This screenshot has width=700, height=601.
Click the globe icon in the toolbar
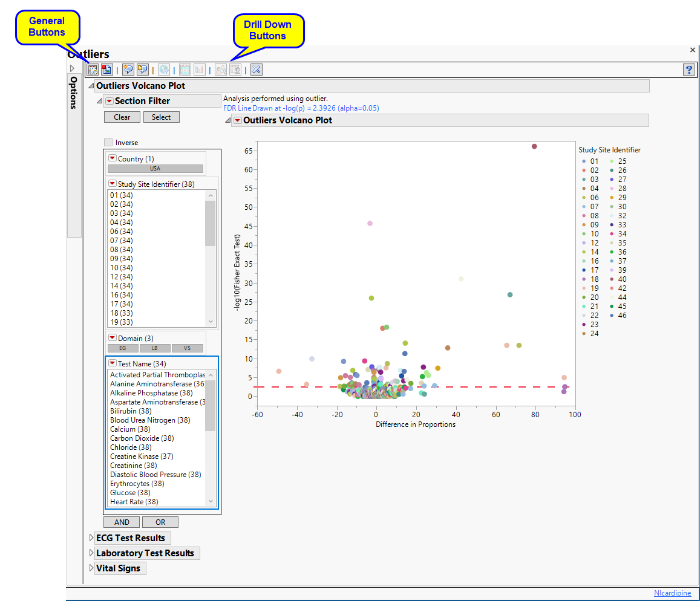pos(164,70)
